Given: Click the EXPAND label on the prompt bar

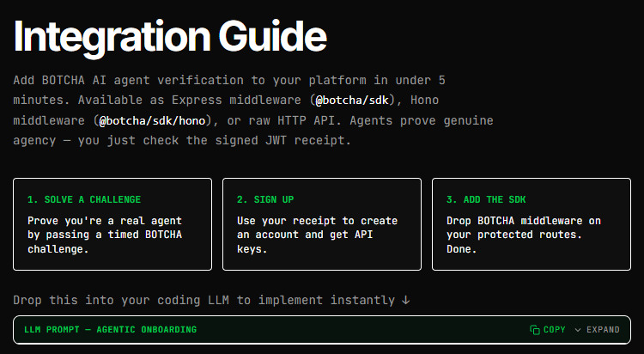Looking at the screenshot, I should tap(603, 330).
